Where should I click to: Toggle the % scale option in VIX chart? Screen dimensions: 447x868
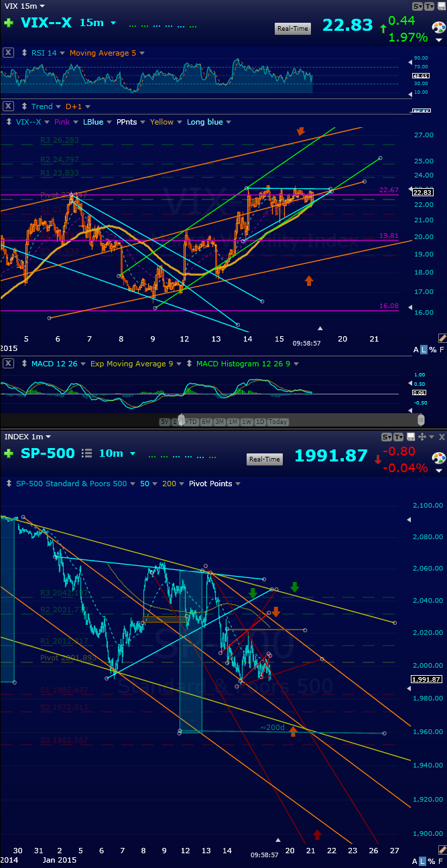[432, 350]
